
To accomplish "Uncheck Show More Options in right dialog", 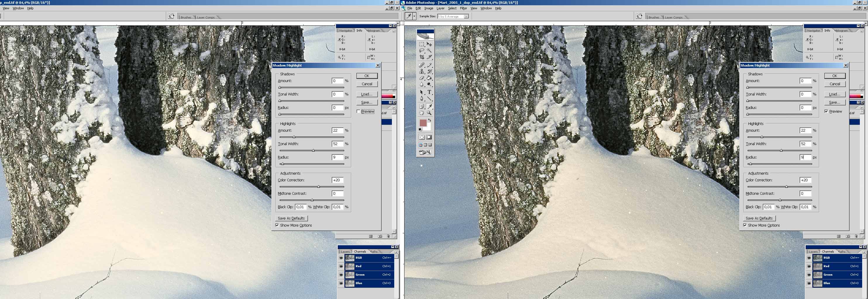I will (x=745, y=225).
